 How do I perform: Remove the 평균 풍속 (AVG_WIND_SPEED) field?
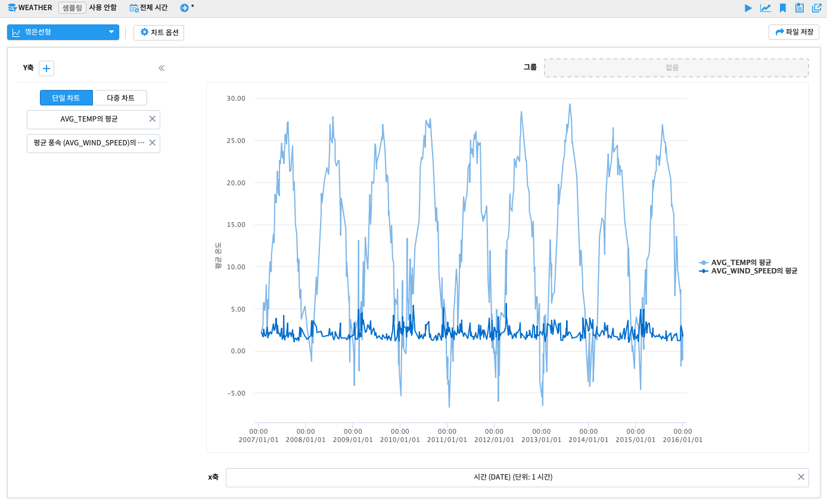coord(152,143)
